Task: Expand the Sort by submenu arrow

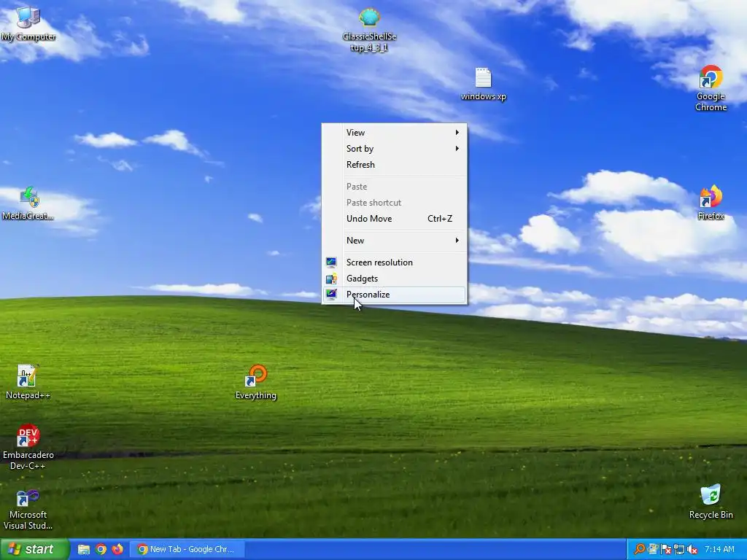Action: click(x=457, y=149)
